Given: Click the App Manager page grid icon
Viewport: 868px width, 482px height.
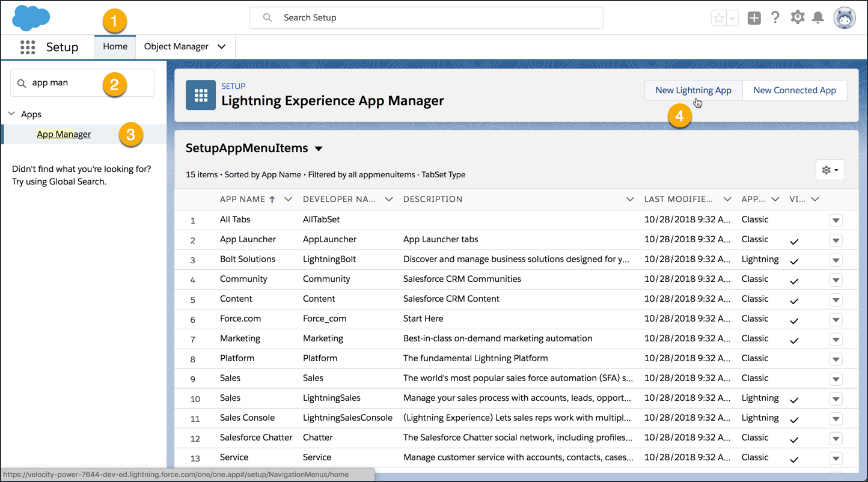Looking at the screenshot, I should coord(201,95).
